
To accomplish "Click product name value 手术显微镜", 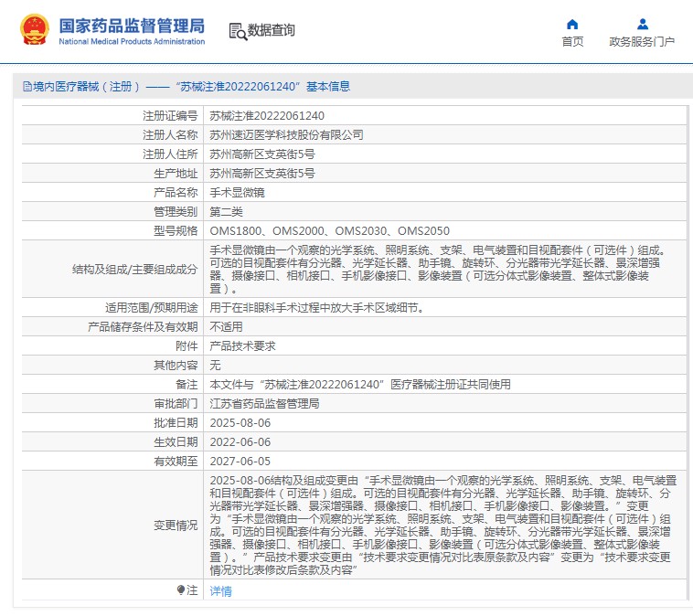I will pyautogui.click(x=236, y=193).
